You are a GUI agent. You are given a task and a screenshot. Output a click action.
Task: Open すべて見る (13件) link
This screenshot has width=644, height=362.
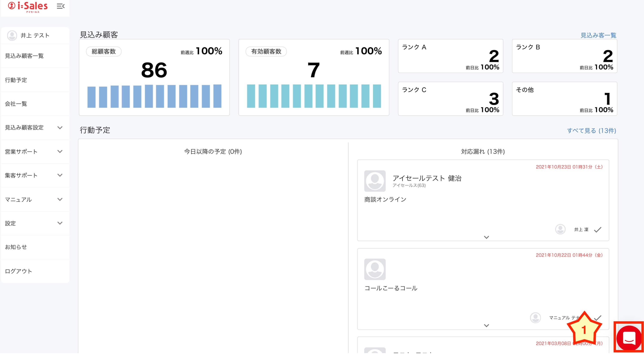pos(591,130)
